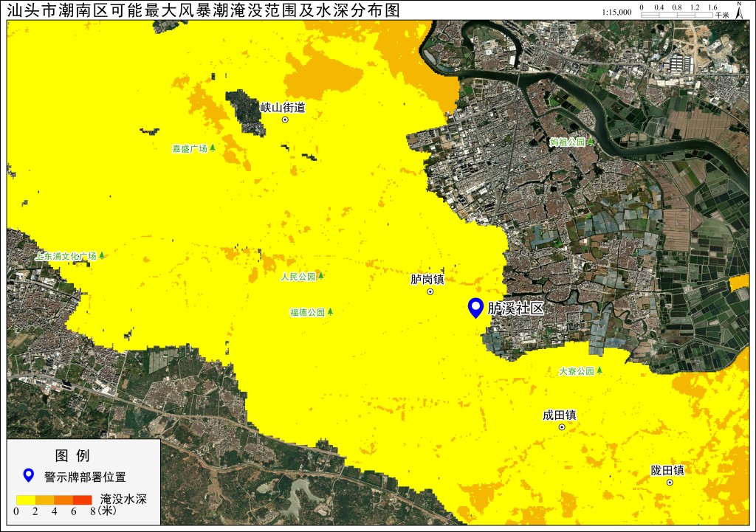Click the dark orange 4–6 meter swatch

point(63,500)
